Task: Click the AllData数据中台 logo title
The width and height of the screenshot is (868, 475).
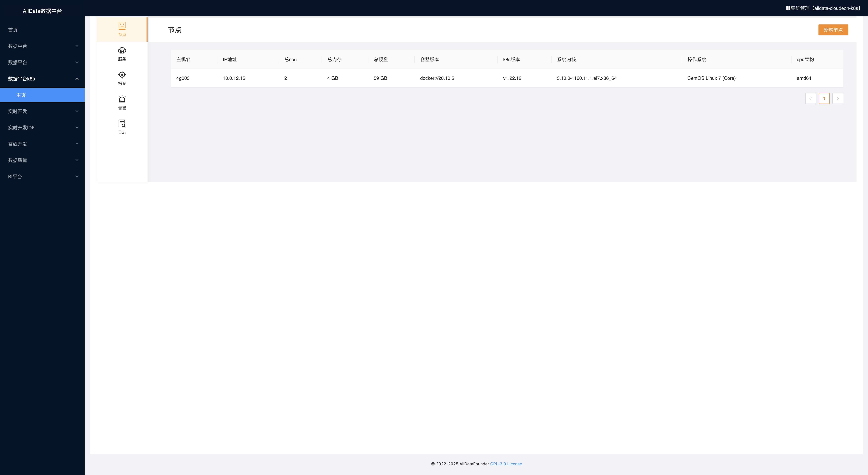Action: point(42,11)
